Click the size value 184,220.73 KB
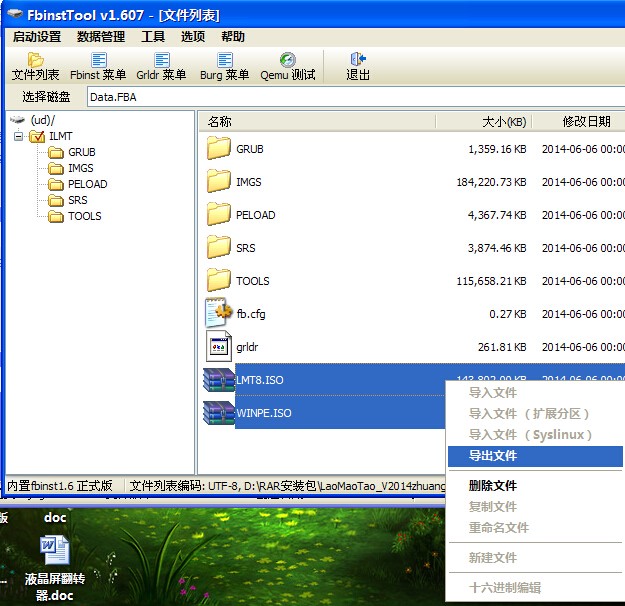 tap(491, 182)
